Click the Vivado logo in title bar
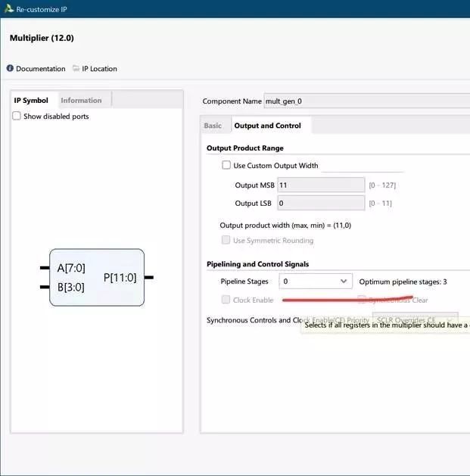 [7, 8]
